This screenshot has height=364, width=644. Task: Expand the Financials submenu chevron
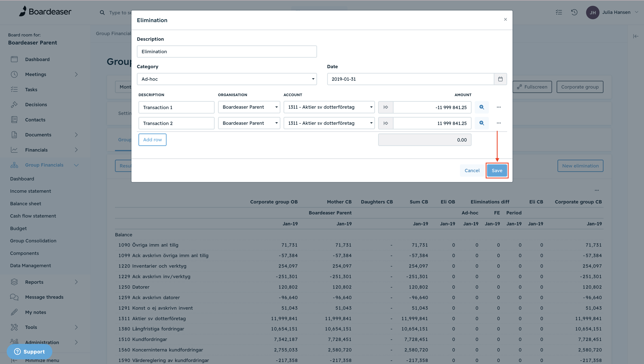point(76,150)
